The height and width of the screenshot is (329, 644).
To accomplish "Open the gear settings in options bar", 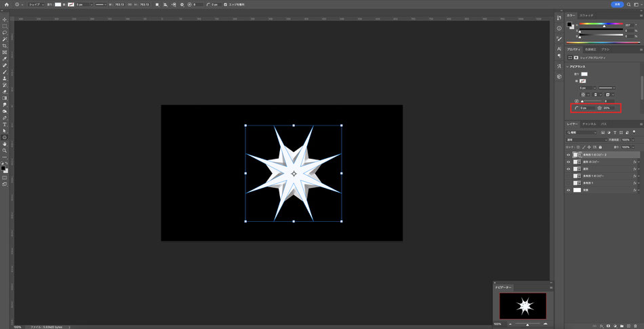I will point(182,4).
